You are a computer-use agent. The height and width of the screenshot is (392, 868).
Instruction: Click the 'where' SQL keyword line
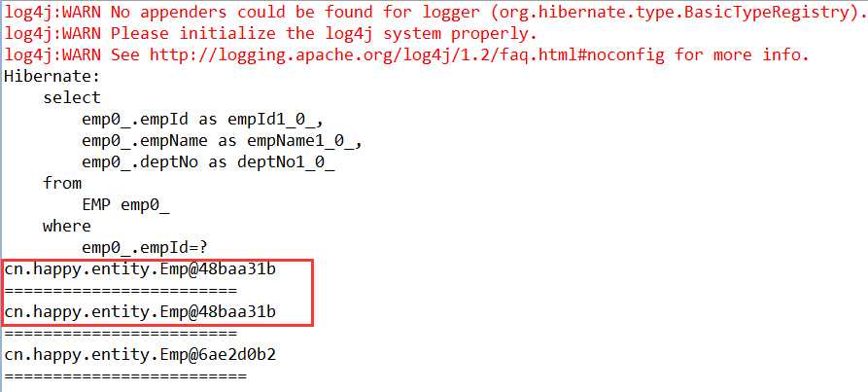(x=67, y=227)
